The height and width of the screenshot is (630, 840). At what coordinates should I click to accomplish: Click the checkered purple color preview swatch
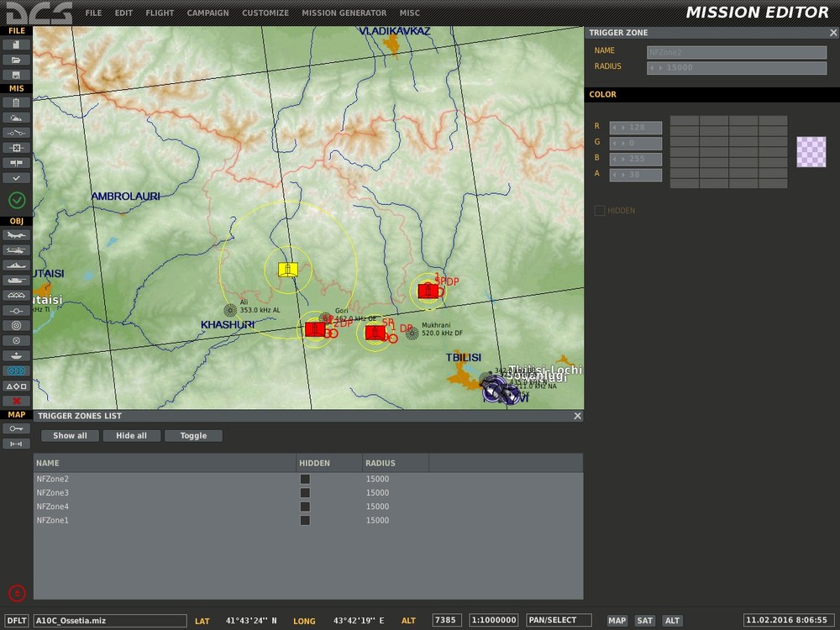click(811, 152)
